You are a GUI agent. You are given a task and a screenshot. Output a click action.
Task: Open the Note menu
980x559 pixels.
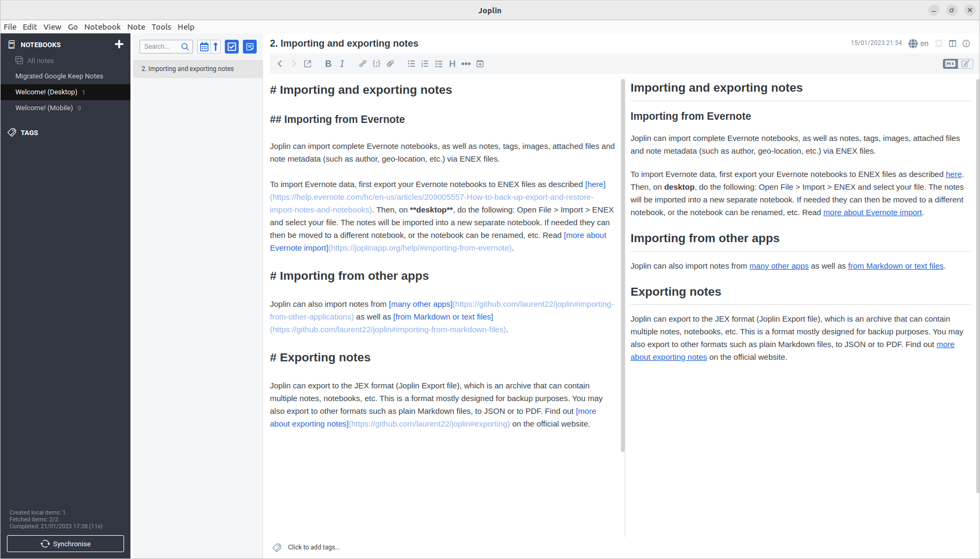click(136, 27)
